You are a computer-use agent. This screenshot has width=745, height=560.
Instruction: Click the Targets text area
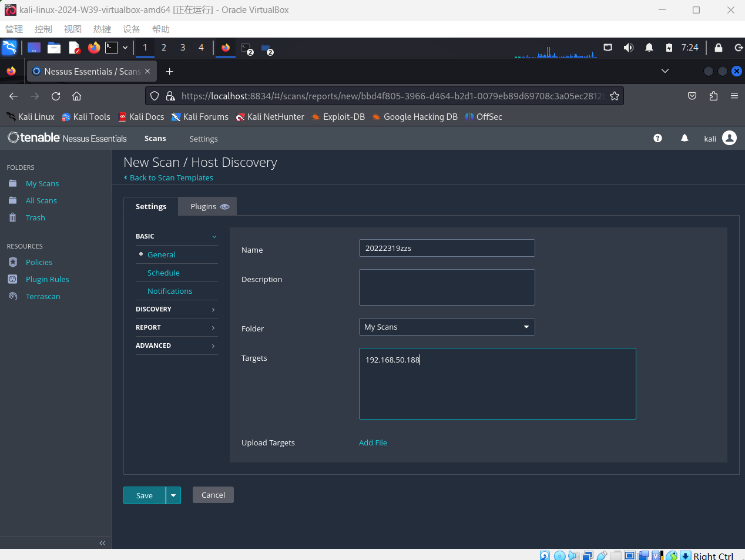point(497,384)
